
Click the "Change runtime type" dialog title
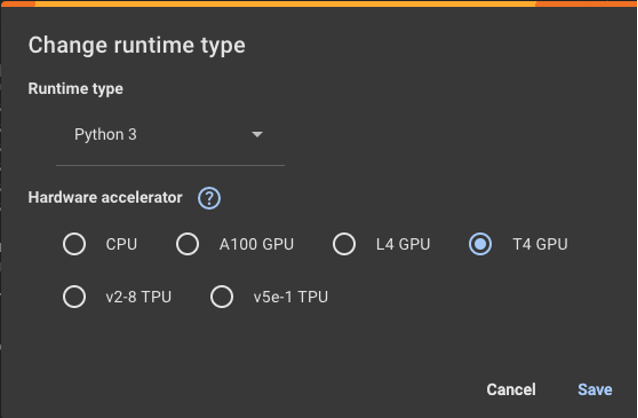136,45
